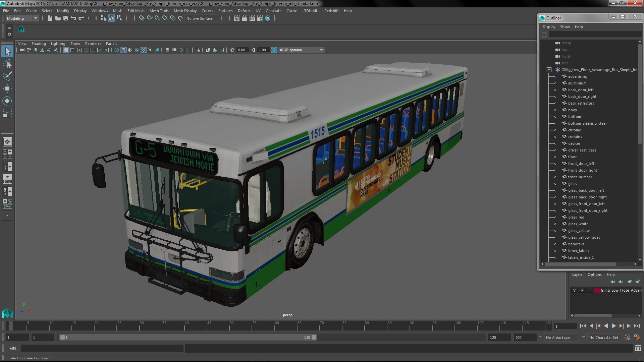Click the time range slider bar
Image resolution: width=644 pixels, height=362 pixels.
point(188,338)
